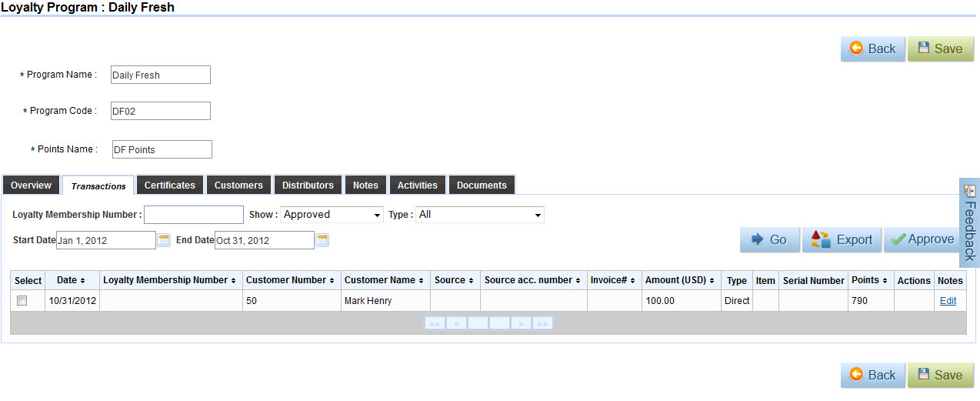Click the top Save button

pyautogui.click(x=940, y=48)
